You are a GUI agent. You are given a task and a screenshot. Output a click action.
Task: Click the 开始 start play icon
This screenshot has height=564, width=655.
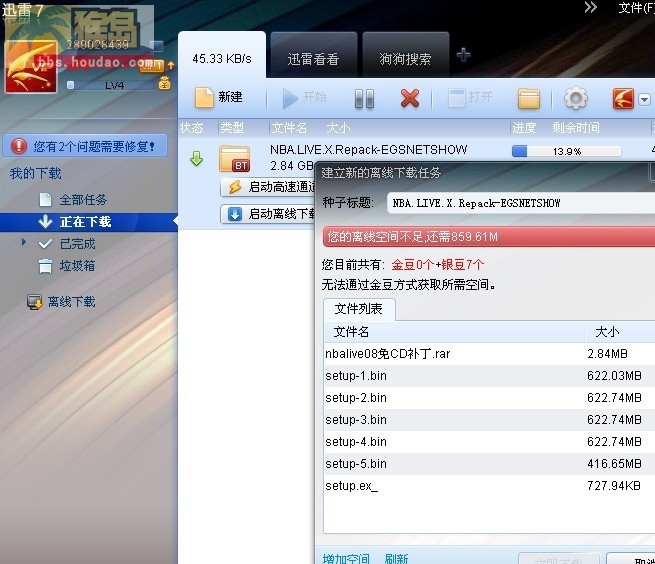click(290, 98)
